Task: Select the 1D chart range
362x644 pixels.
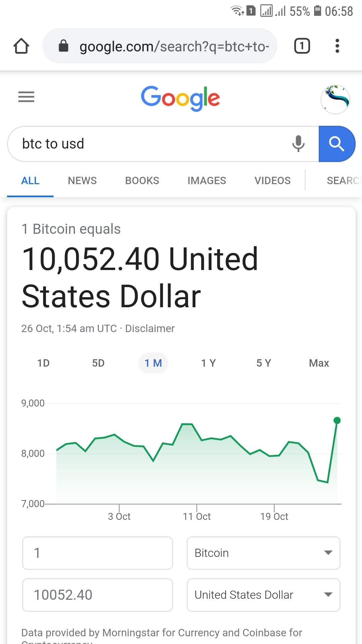Action: pos(43,363)
